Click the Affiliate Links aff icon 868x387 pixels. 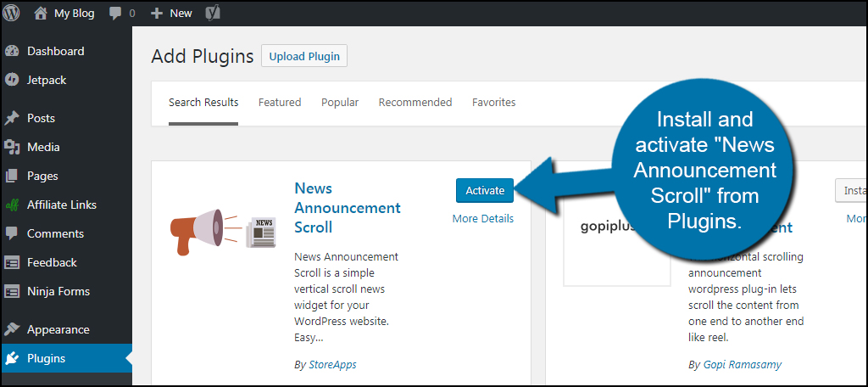[x=12, y=205]
